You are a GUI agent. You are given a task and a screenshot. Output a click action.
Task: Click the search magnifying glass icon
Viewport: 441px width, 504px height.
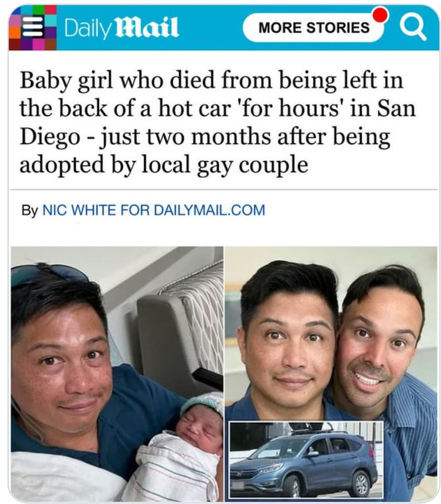(x=413, y=29)
